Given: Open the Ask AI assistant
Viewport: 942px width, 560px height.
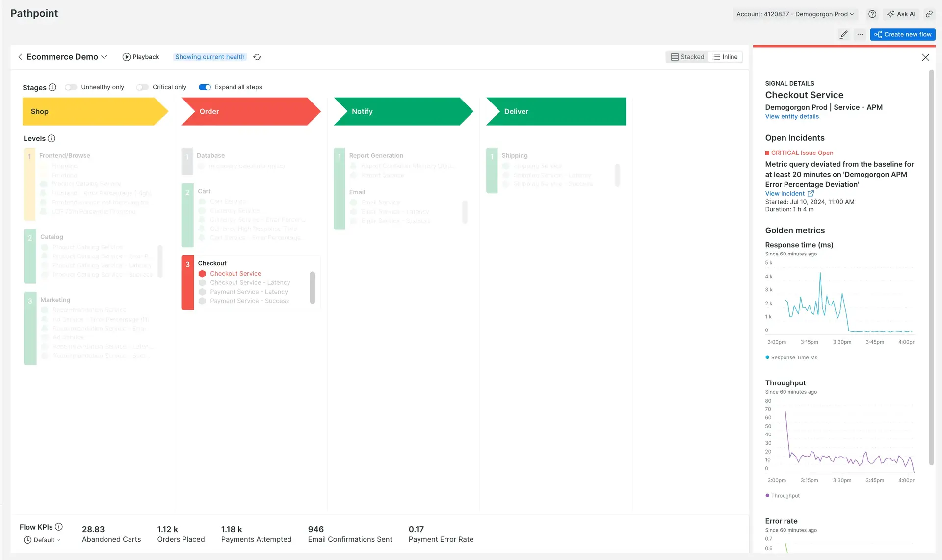Looking at the screenshot, I should click(x=901, y=14).
